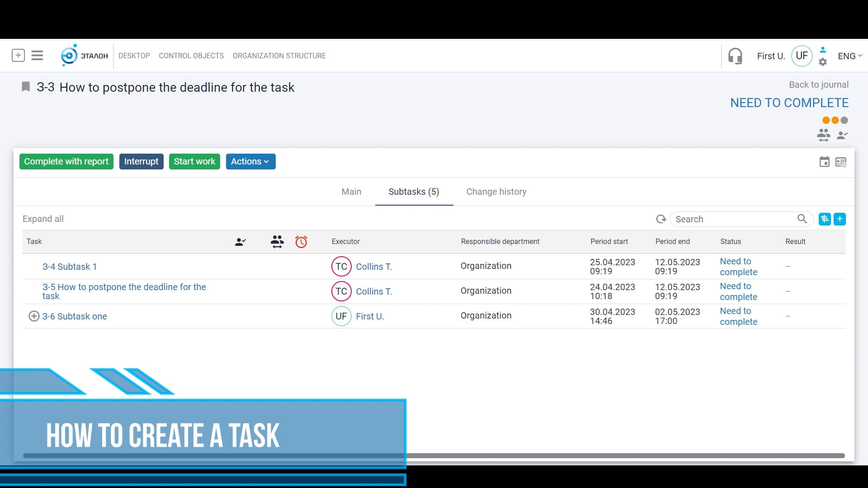Switch to the Change history tab
The image size is (868, 488).
(496, 192)
